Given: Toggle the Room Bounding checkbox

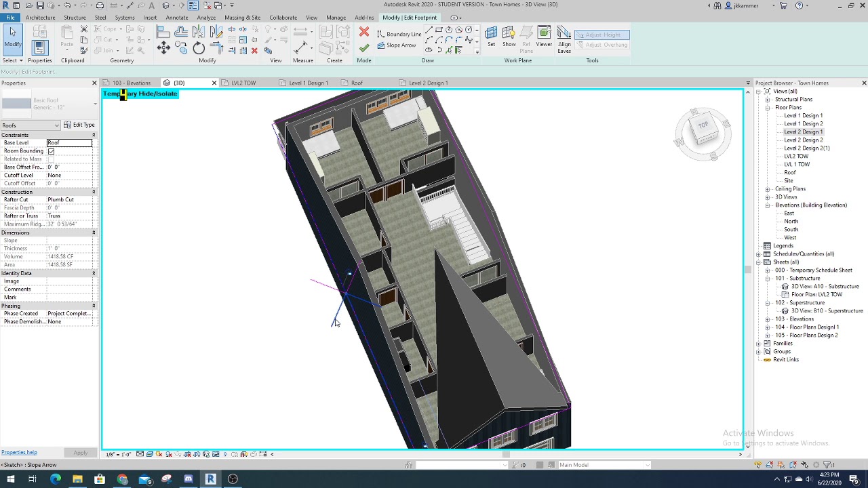Looking at the screenshot, I should tap(51, 151).
